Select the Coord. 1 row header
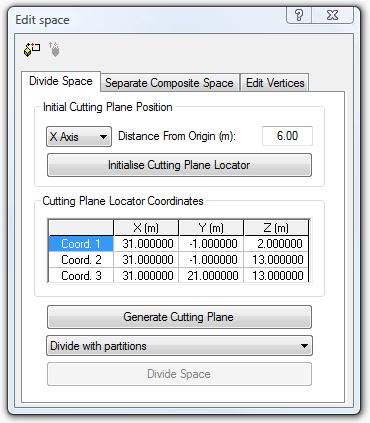This screenshot has height=423, width=370. (81, 244)
